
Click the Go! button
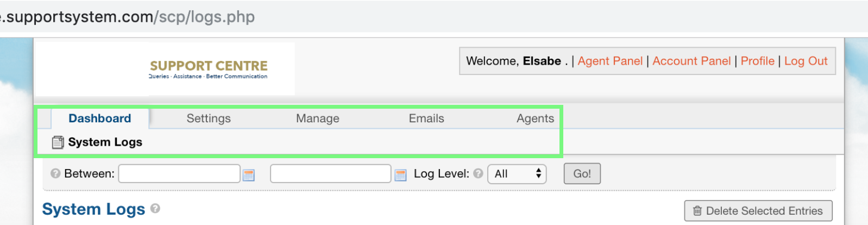click(x=582, y=174)
